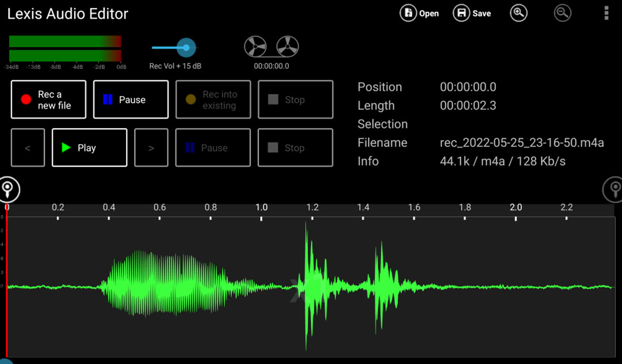Open an audio file
This screenshot has width=622, height=364.
click(x=420, y=13)
